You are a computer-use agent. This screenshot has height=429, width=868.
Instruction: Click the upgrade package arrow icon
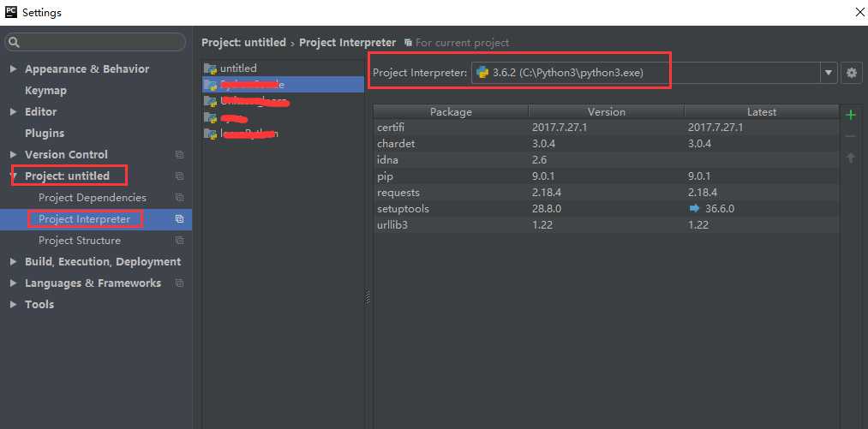point(851,158)
